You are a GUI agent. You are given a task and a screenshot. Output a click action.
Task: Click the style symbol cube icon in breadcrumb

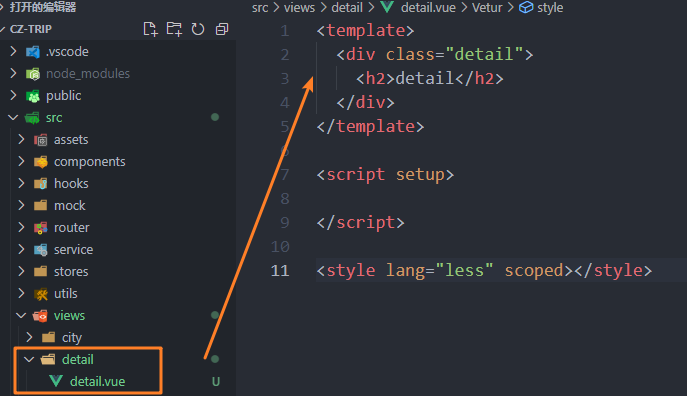[x=526, y=7]
